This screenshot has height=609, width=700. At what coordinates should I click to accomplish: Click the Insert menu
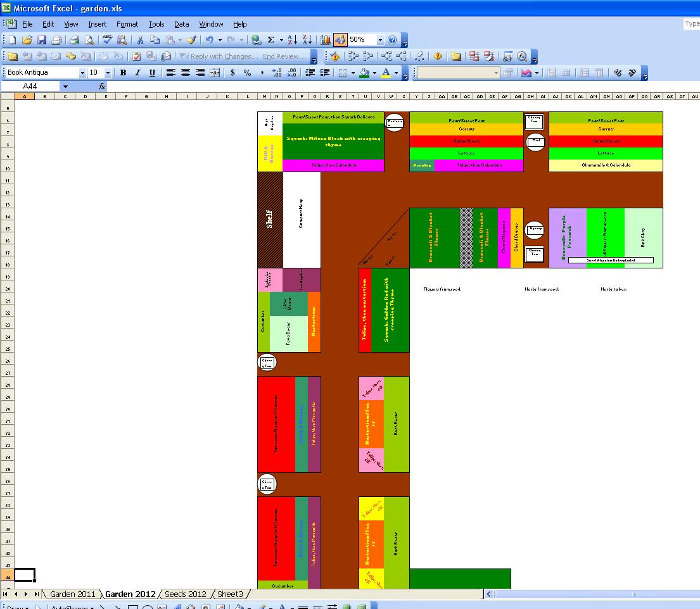(x=97, y=24)
